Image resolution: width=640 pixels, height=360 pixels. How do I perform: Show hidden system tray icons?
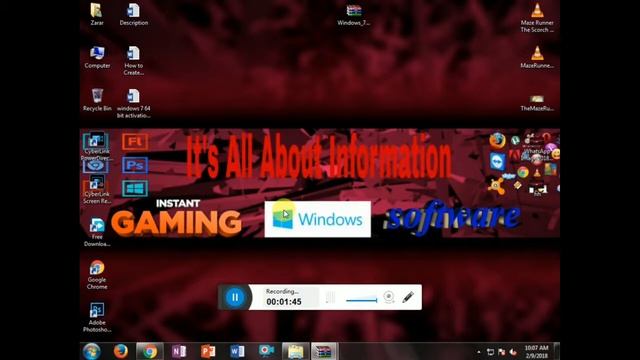tap(479, 352)
